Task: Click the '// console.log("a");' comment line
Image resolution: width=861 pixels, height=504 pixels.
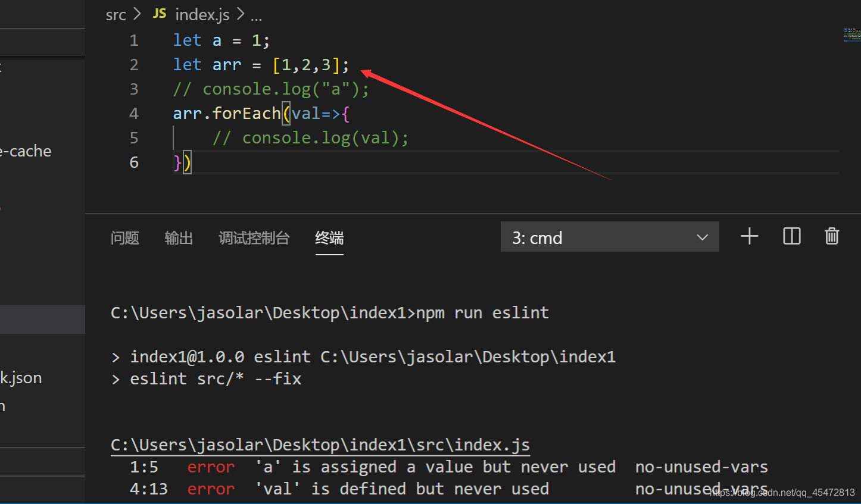Action: (271, 89)
